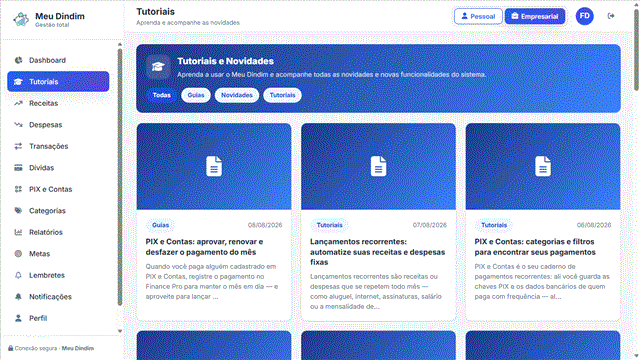Open Categorias in the sidebar
This screenshot has width=640, height=360.
[58, 211]
